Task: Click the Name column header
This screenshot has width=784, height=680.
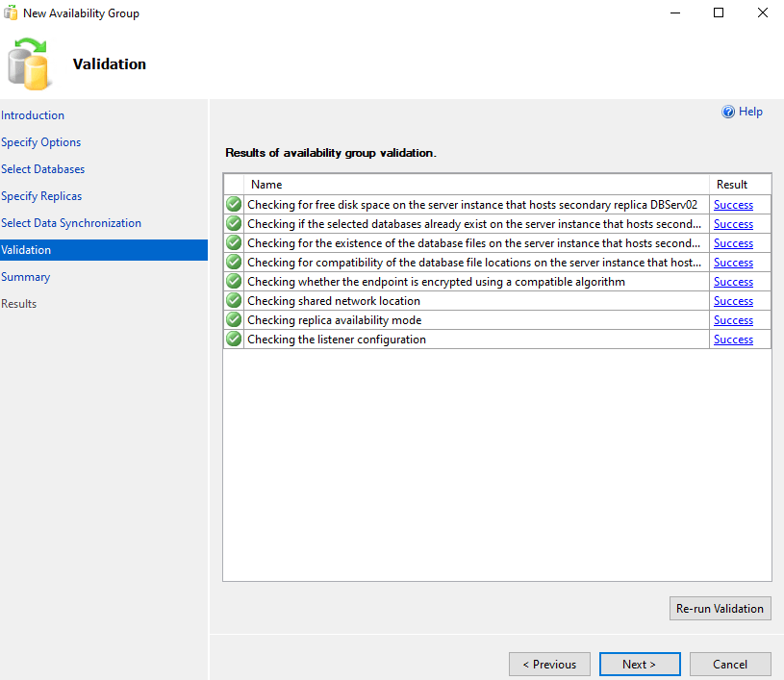Action: [x=266, y=184]
